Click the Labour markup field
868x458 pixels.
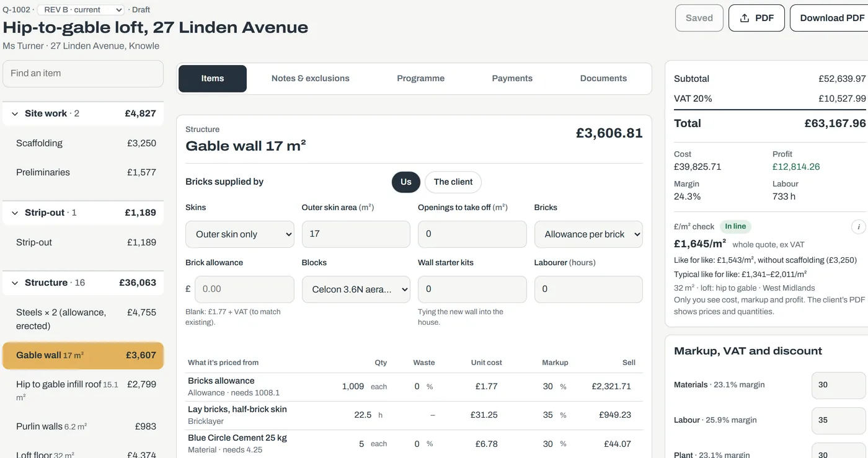pos(839,420)
